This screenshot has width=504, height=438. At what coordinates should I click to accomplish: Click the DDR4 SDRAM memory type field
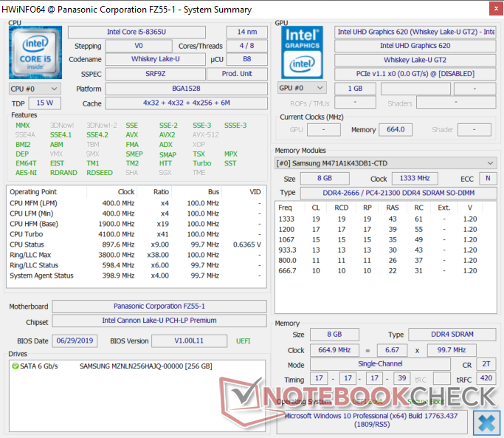click(452, 335)
